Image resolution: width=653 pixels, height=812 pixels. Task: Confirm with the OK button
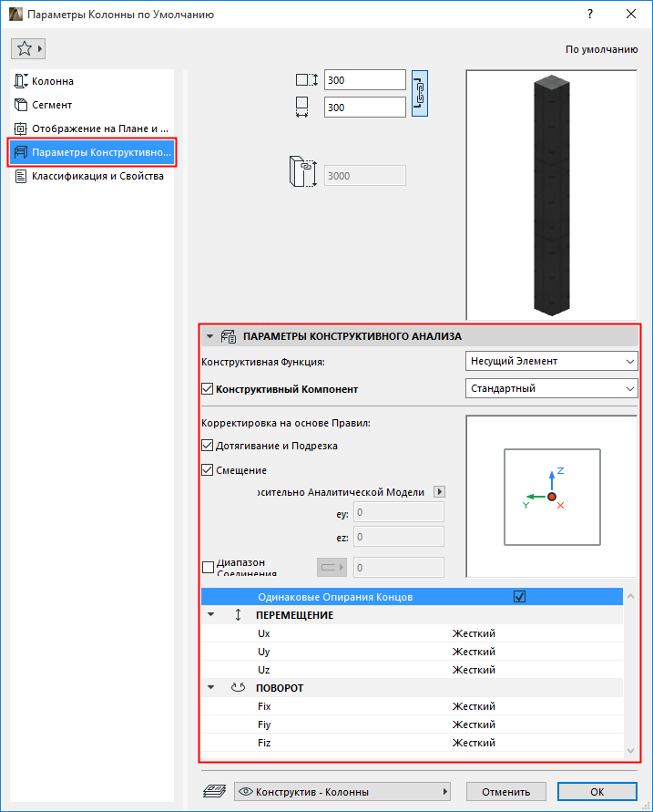click(597, 792)
